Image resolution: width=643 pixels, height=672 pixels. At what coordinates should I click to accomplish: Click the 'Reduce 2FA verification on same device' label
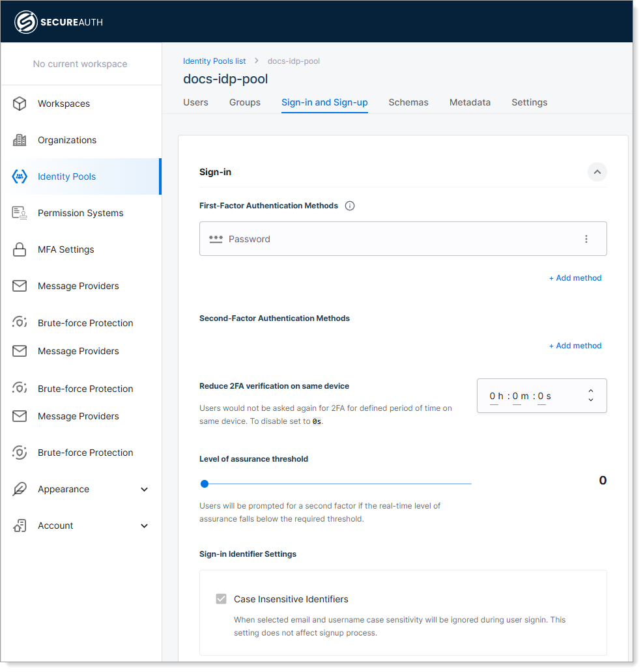point(274,386)
